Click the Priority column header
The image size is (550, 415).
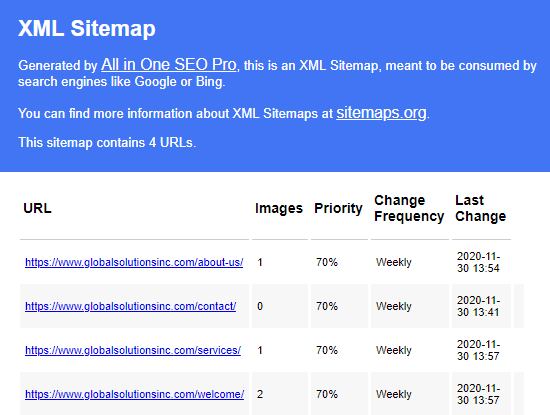pos(338,208)
